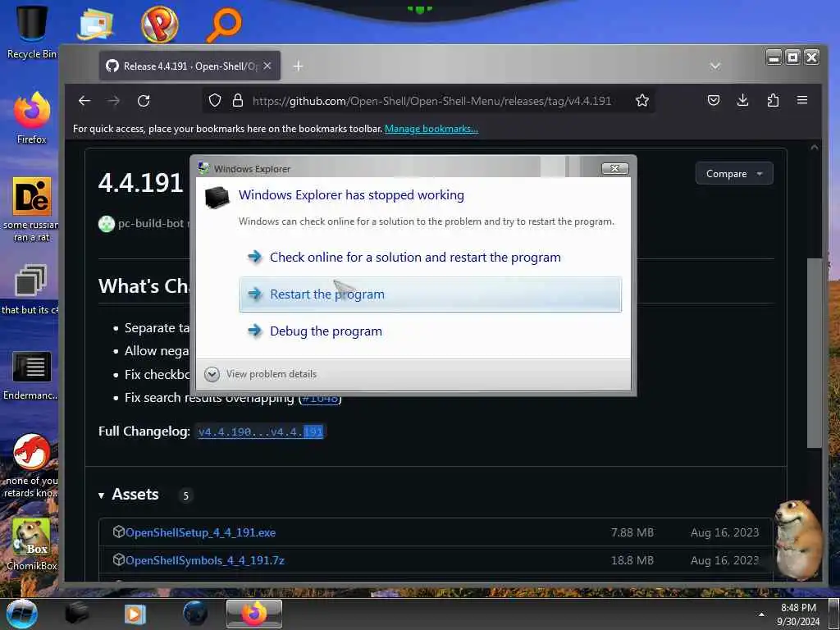840x630 pixels.
Task: Open dark globe taskbar icon
Action: point(194,614)
